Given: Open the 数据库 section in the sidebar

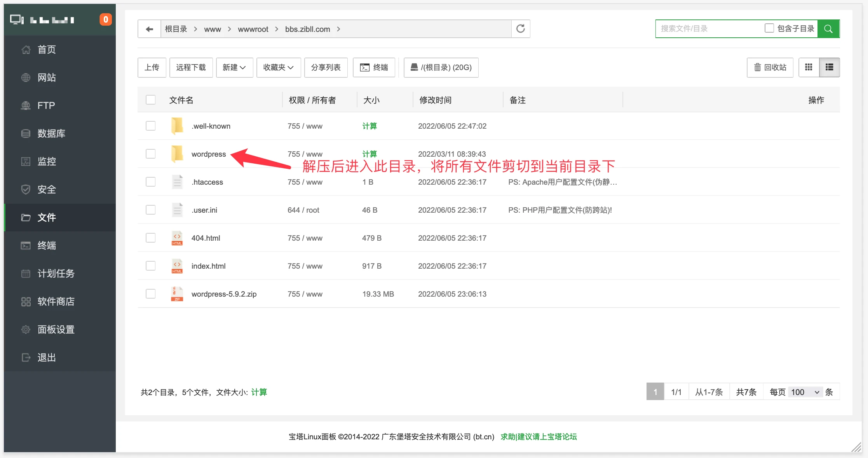Looking at the screenshot, I should pos(51,133).
